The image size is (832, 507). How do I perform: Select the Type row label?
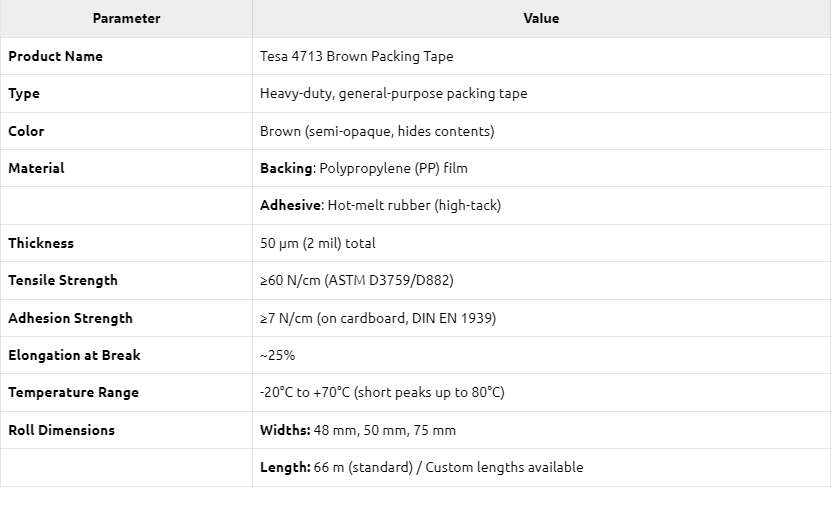point(24,94)
